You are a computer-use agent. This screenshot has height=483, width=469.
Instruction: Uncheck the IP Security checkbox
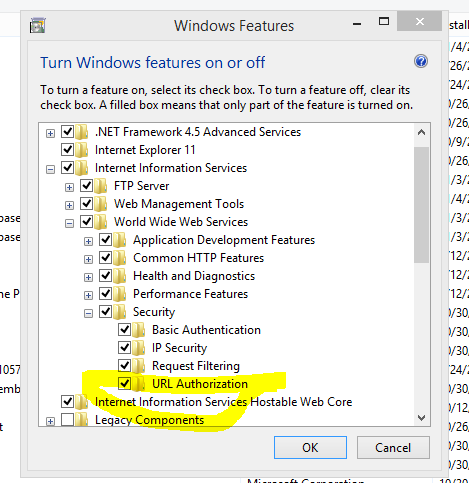(x=125, y=348)
